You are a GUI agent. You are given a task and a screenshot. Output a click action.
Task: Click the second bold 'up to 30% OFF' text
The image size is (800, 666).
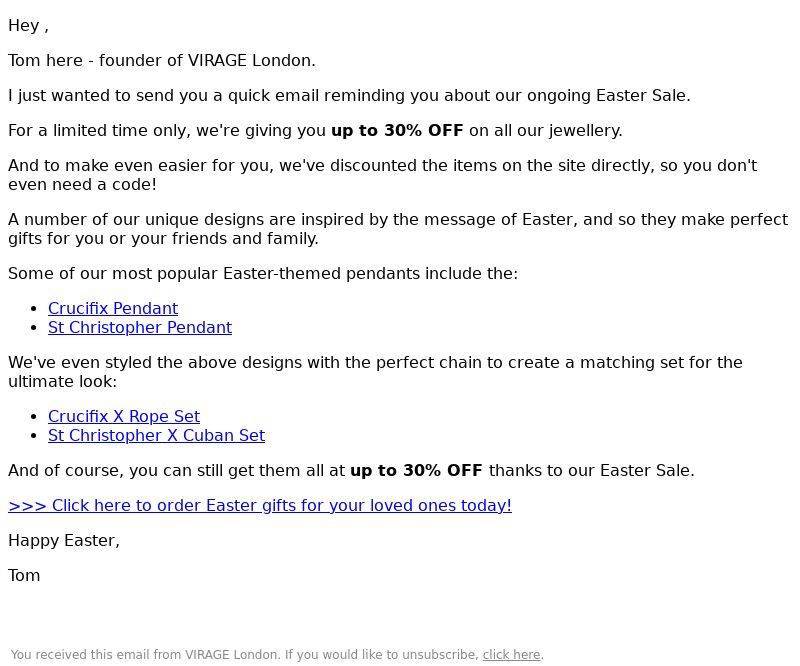pos(416,471)
